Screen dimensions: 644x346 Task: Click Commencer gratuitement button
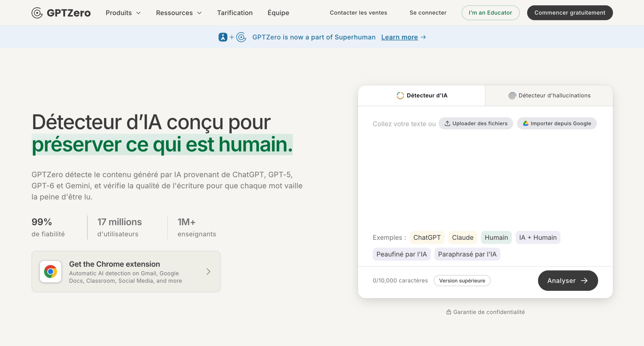[570, 13]
